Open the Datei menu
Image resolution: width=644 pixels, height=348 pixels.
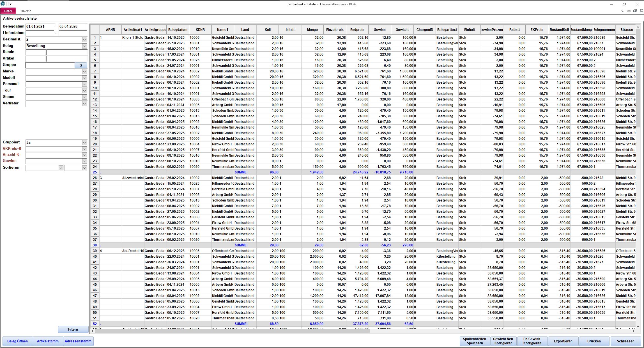point(8,11)
